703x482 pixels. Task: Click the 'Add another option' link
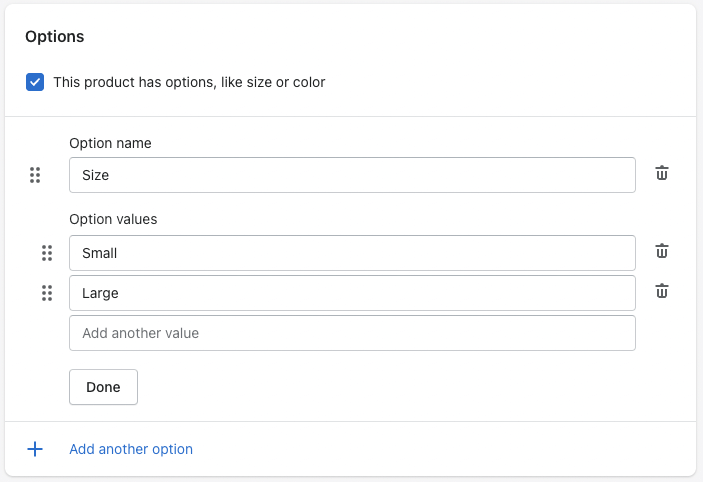click(131, 449)
